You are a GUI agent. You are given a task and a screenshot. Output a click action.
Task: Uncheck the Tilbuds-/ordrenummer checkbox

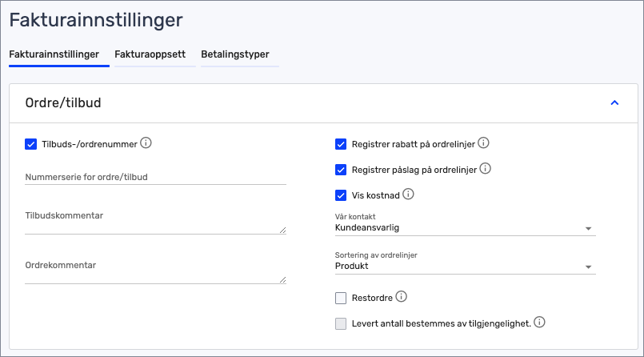(x=31, y=144)
